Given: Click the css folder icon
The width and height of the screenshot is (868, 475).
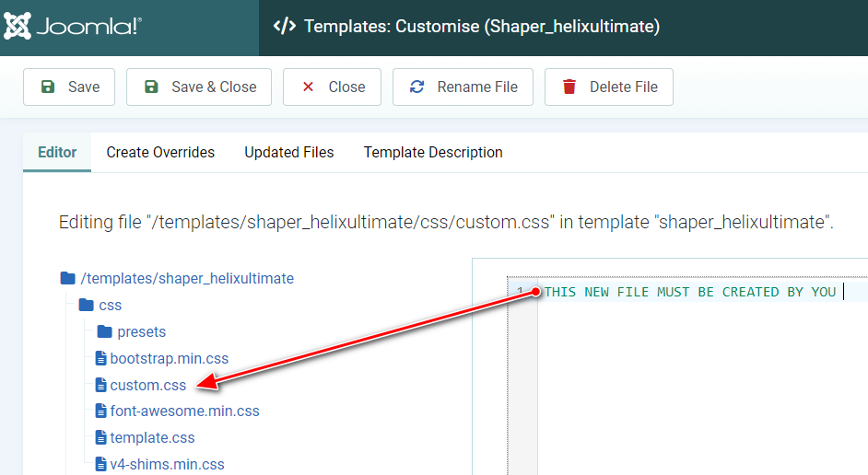Looking at the screenshot, I should pyautogui.click(x=86, y=305).
